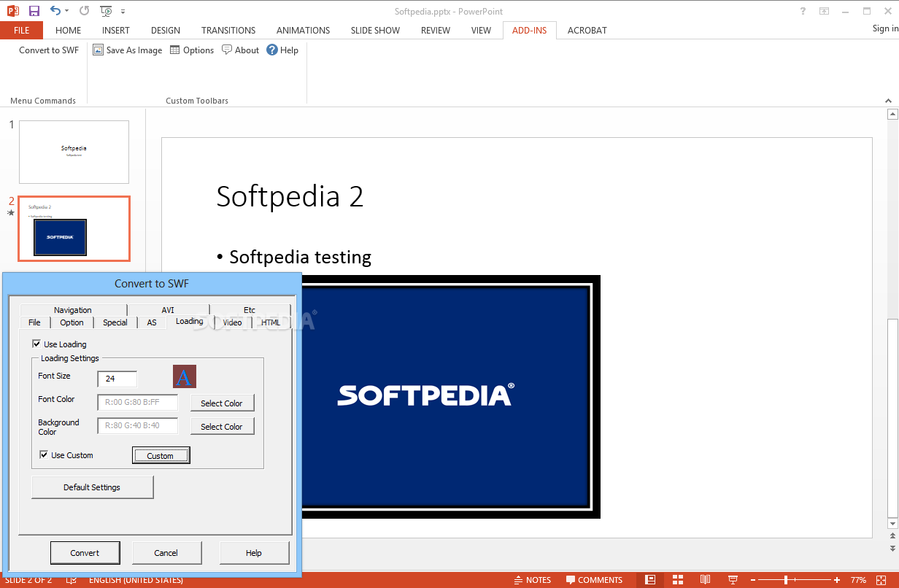Screen dimensions: 899x588
Task: Click the zoom in plus button
Action: [836, 580]
